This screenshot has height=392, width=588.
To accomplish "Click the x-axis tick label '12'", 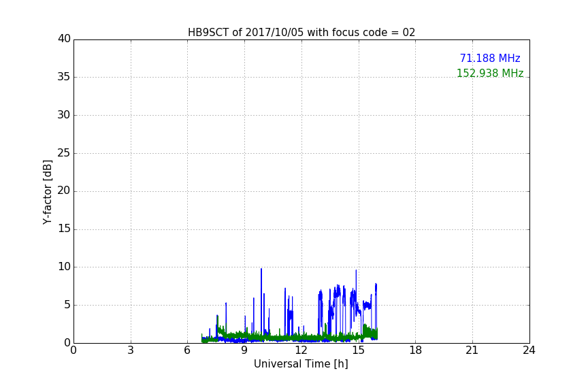I will coord(301,350).
